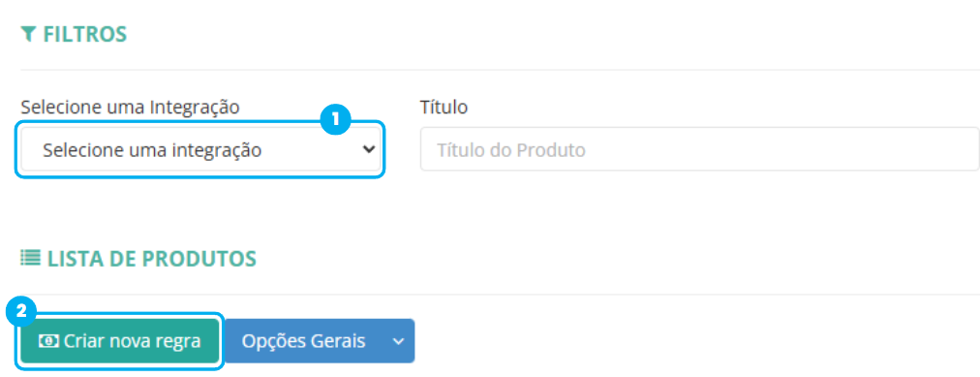Expand the Opções Gerais split-button menu
The width and height of the screenshot is (980, 377).
pos(399,341)
